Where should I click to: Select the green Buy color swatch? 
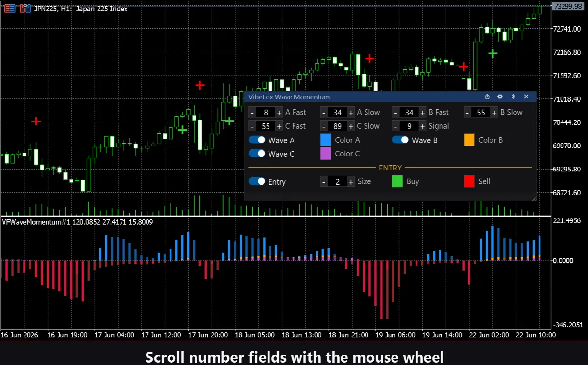point(398,182)
